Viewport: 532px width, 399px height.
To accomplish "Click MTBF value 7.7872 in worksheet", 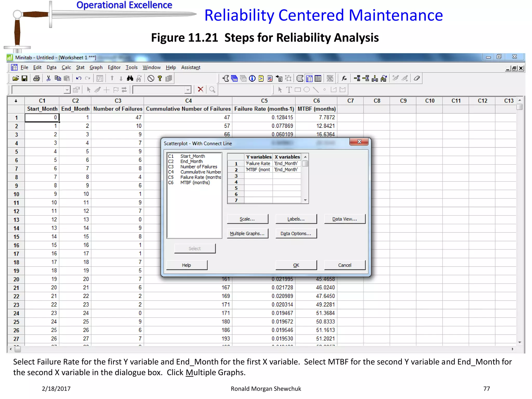I will tap(316, 117).
